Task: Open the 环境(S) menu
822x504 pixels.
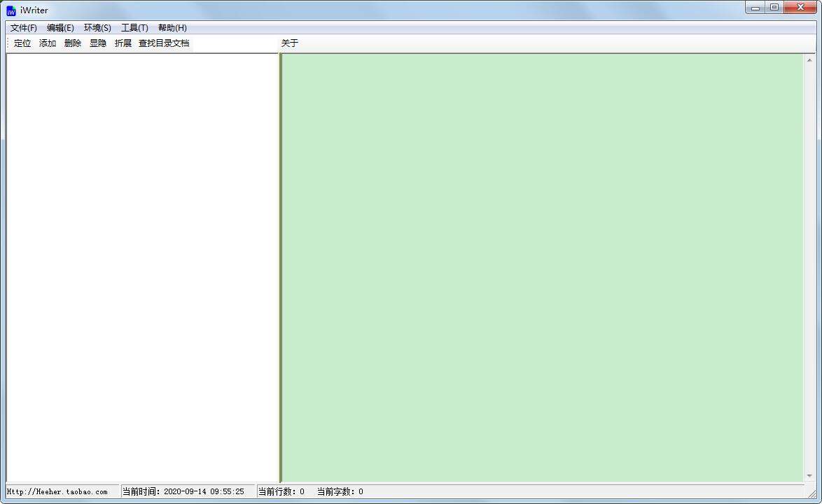Action: point(97,27)
